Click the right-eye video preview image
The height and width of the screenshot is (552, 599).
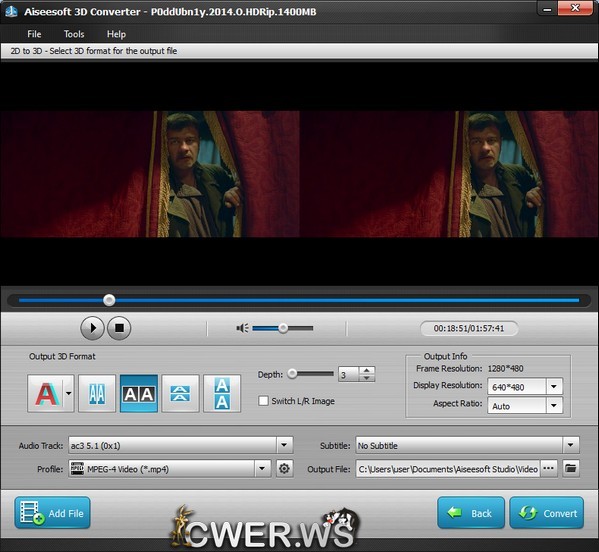449,174
